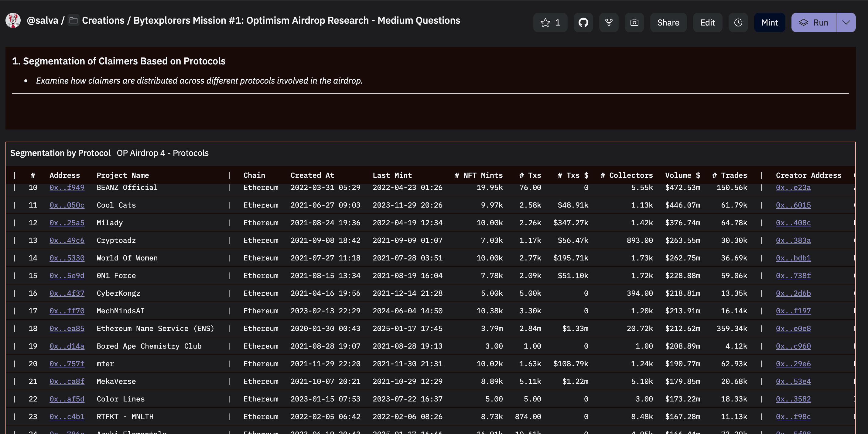Open address 0x..49c6 for Cryptoadz

tap(67, 240)
